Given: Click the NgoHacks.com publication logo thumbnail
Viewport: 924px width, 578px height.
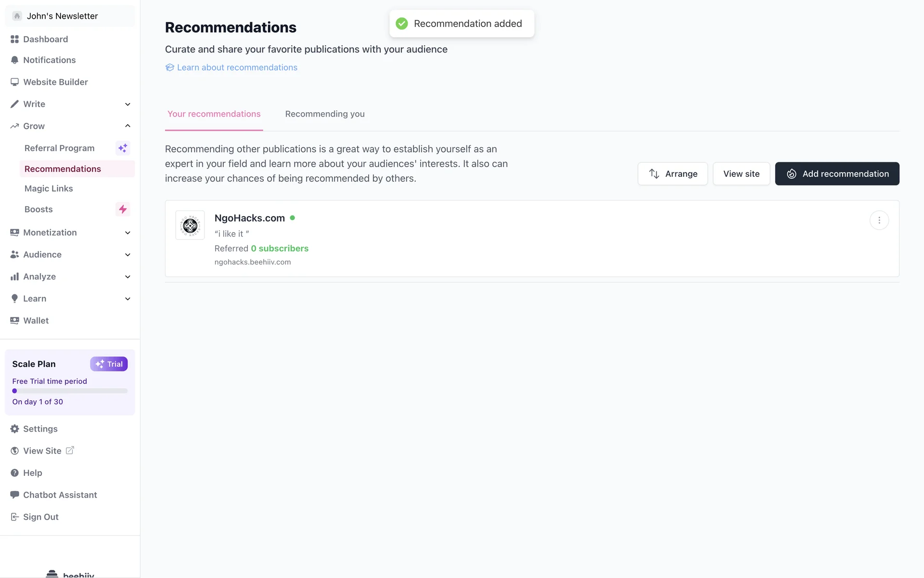Looking at the screenshot, I should coord(190,225).
